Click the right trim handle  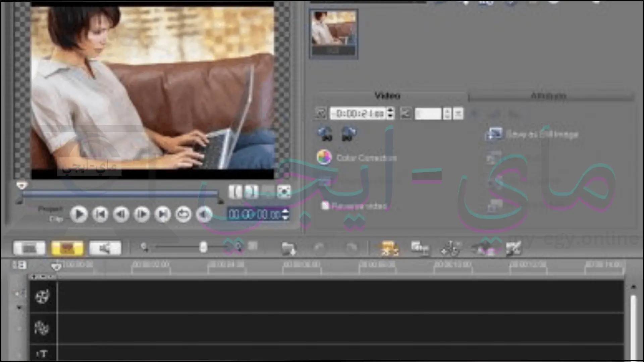pos(220,201)
